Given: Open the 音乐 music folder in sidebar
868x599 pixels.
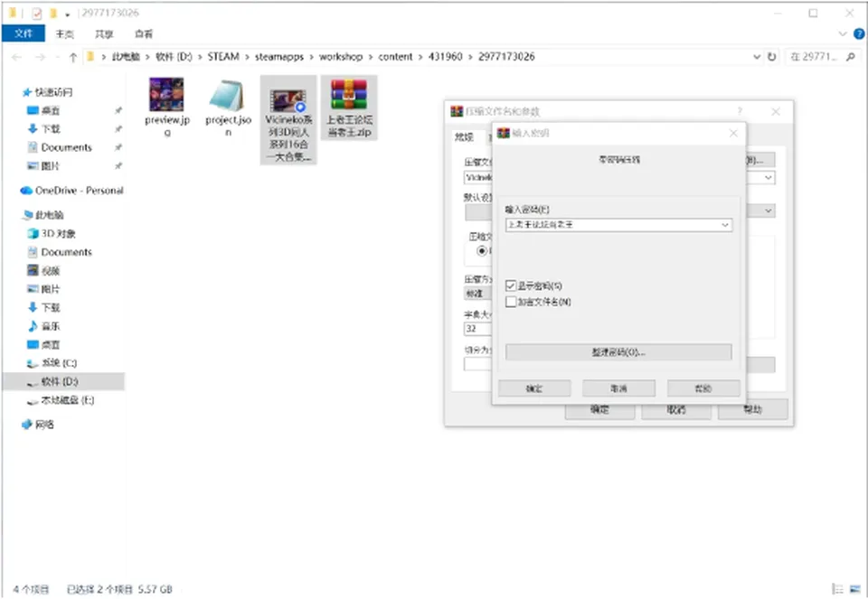Looking at the screenshot, I should (x=44, y=326).
